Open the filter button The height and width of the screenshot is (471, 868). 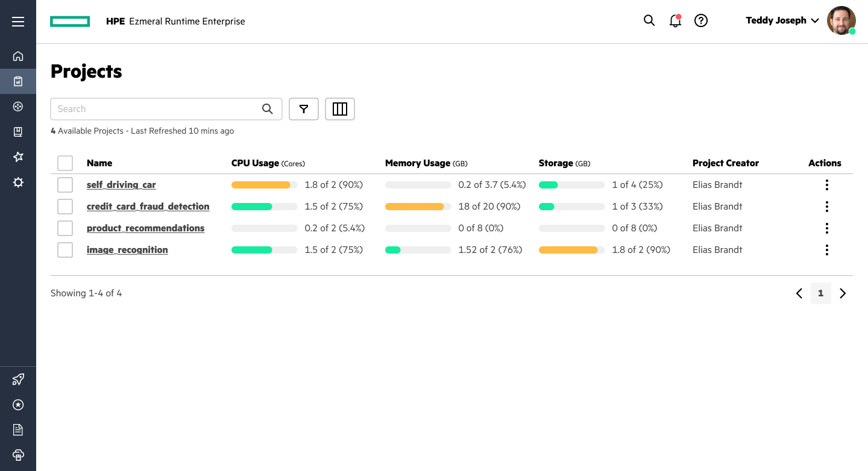pos(304,109)
